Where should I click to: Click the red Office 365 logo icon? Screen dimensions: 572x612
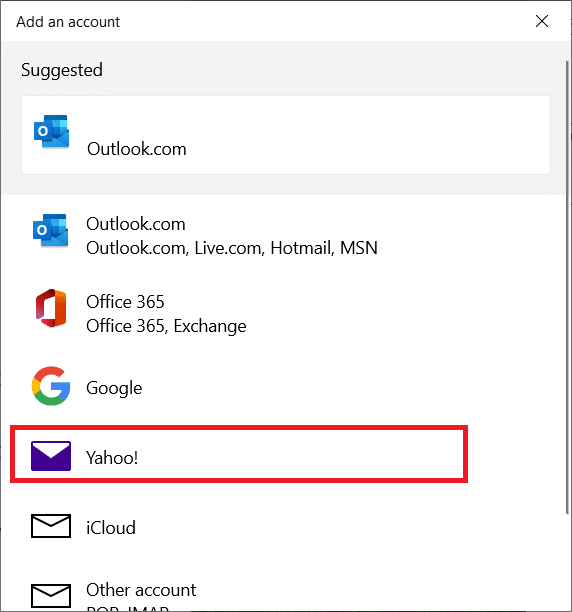tap(51, 308)
